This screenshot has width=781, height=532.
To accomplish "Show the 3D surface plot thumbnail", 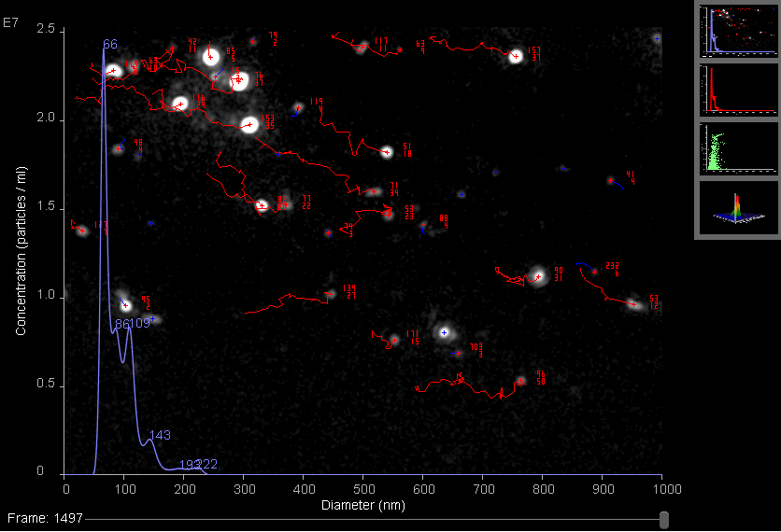I will point(738,207).
